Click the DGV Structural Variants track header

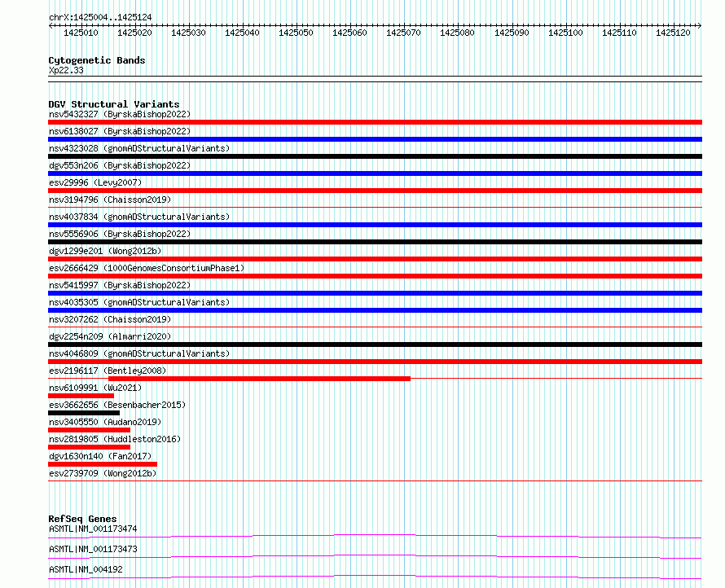coord(114,104)
